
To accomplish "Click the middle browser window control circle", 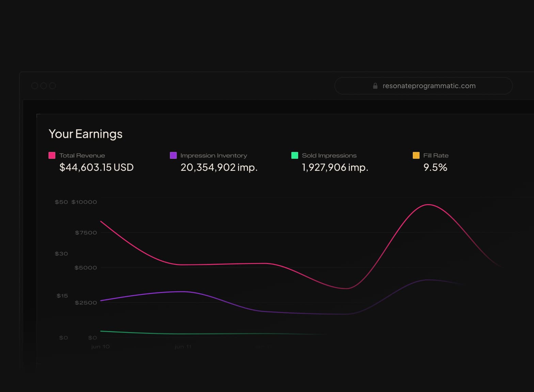I will tap(44, 86).
